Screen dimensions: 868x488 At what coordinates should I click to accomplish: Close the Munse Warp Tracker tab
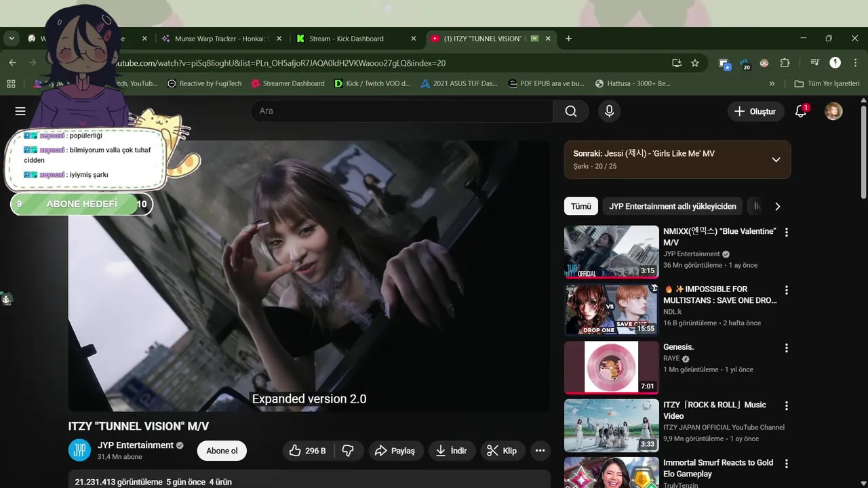click(279, 39)
